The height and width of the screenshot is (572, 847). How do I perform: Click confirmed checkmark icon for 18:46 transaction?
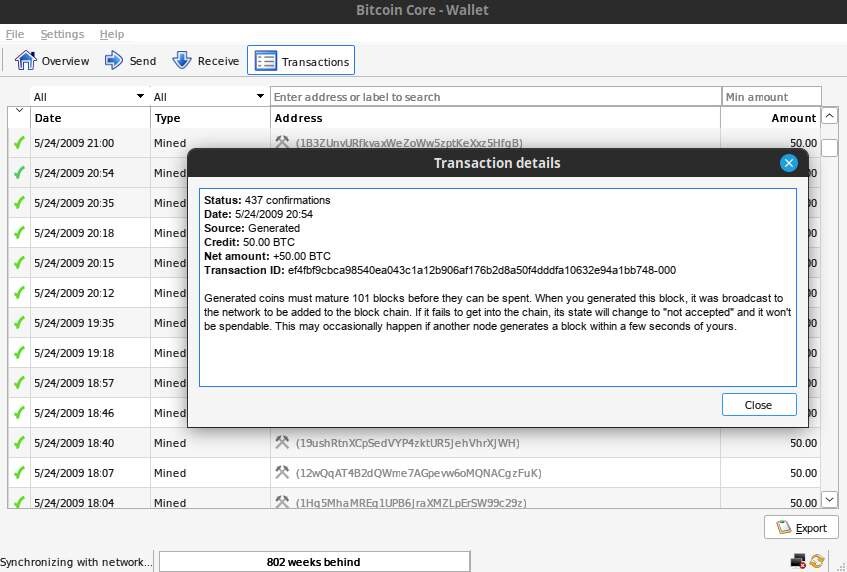[x=19, y=413]
